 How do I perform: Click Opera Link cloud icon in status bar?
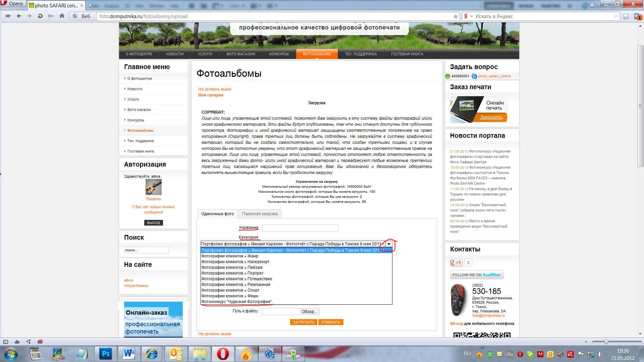(17, 342)
